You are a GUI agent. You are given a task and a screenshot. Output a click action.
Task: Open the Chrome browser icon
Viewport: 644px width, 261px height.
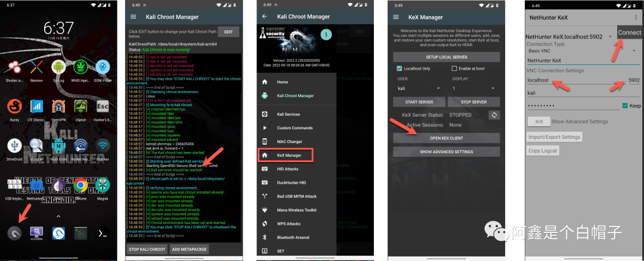tap(80, 185)
